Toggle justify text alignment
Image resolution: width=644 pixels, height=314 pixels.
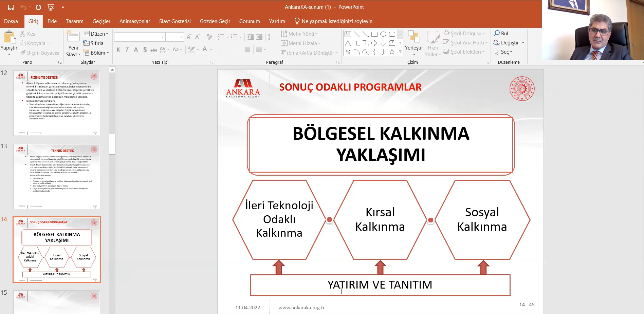coord(247,50)
